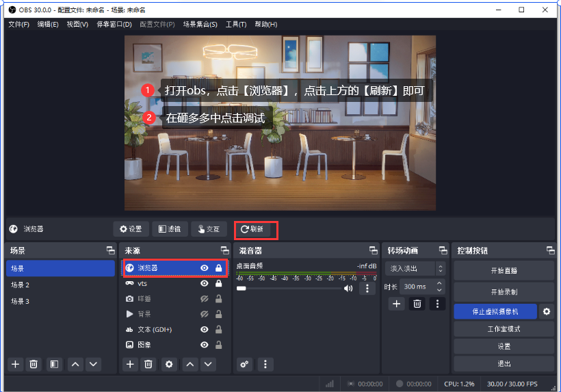This screenshot has height=392, width=561.
Task: Select the 文本 (GDI+) source
Action: point(175,330)
